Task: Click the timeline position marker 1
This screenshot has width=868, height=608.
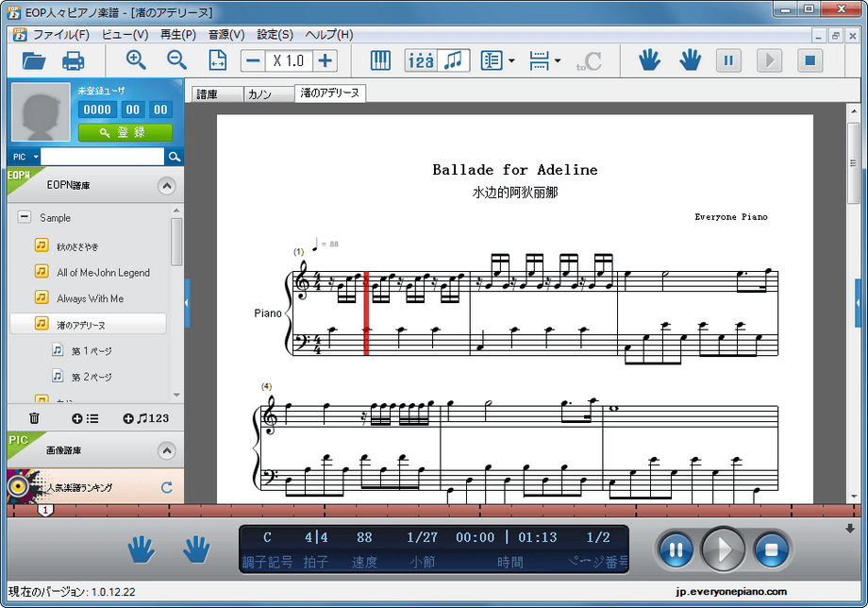Action: click(45, 510)
